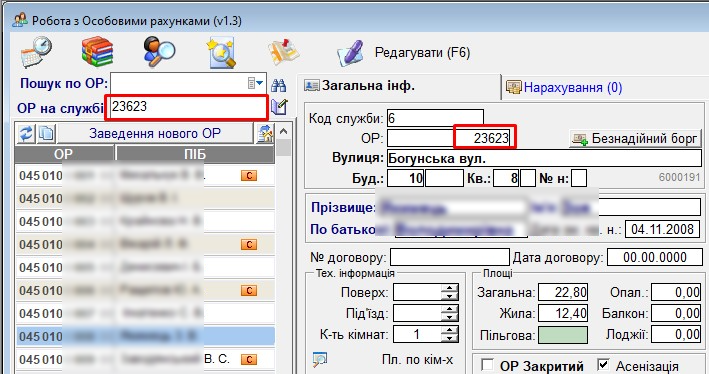Click the binoculars search icon
Image resolution: width=709 pixels, height=374 pixels.
[279, 85]
